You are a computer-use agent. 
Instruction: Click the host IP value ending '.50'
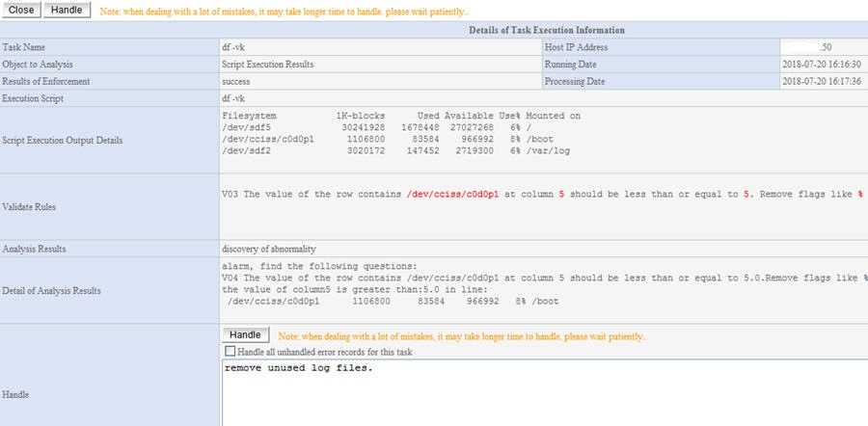pos(825,47)
